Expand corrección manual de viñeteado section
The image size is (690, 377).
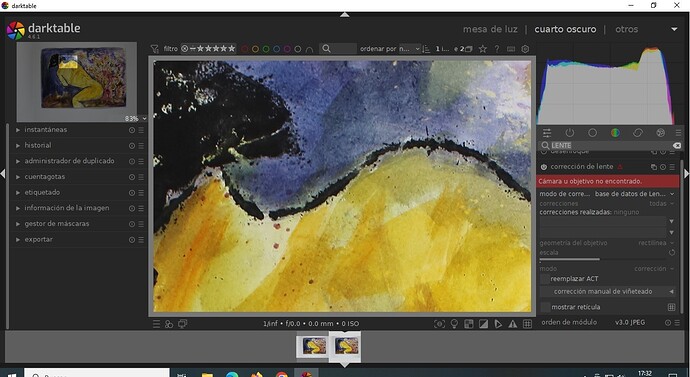coord(608,291)
